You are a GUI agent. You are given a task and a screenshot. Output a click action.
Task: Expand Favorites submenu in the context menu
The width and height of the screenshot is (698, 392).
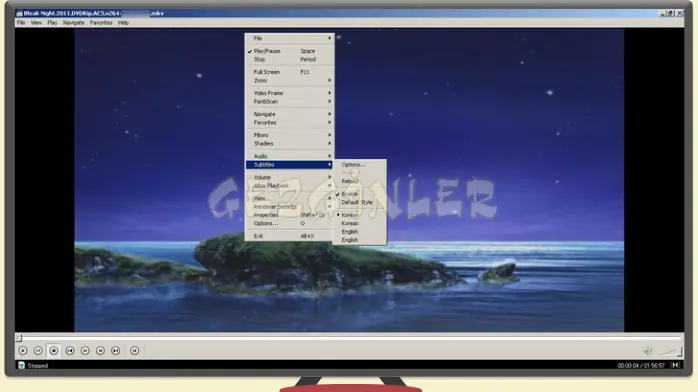coord(289,123)
